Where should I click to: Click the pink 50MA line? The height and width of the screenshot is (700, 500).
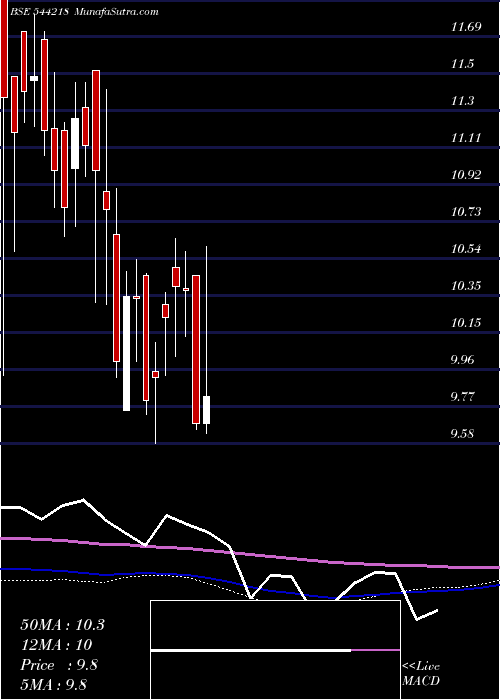pos(250,554)
